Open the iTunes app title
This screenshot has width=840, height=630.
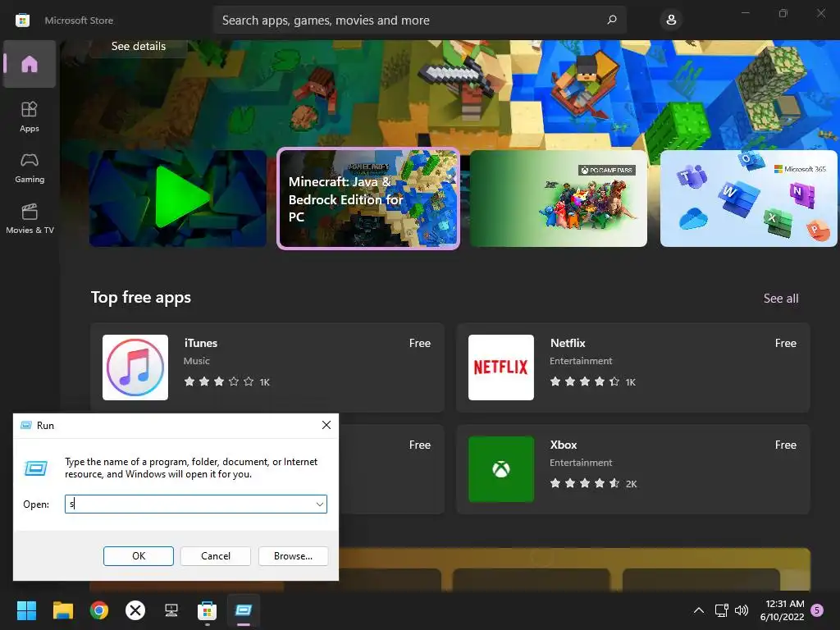point(201,343)
